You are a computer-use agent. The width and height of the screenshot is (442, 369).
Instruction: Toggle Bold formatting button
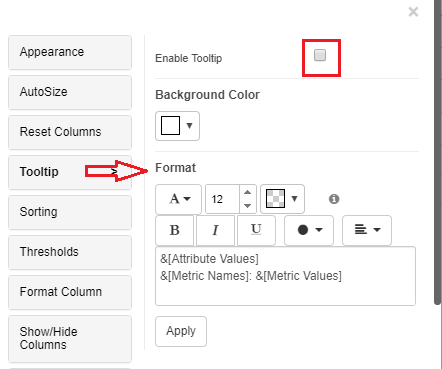tap(175, 230)
